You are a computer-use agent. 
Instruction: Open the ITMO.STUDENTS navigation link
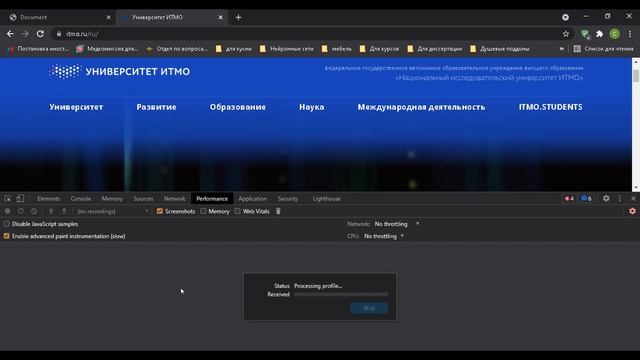pyautogui.click(x=551, y=107)
